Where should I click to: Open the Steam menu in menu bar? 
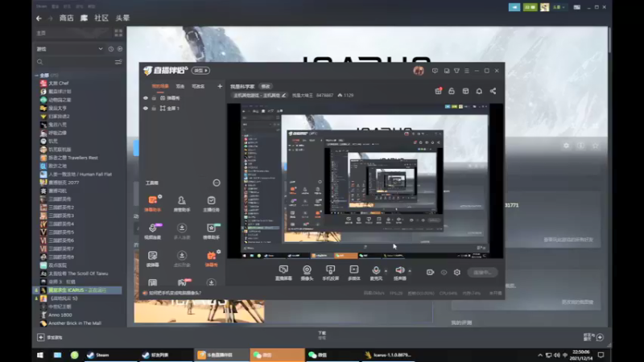pyautogui.click(x=41, y=6)
